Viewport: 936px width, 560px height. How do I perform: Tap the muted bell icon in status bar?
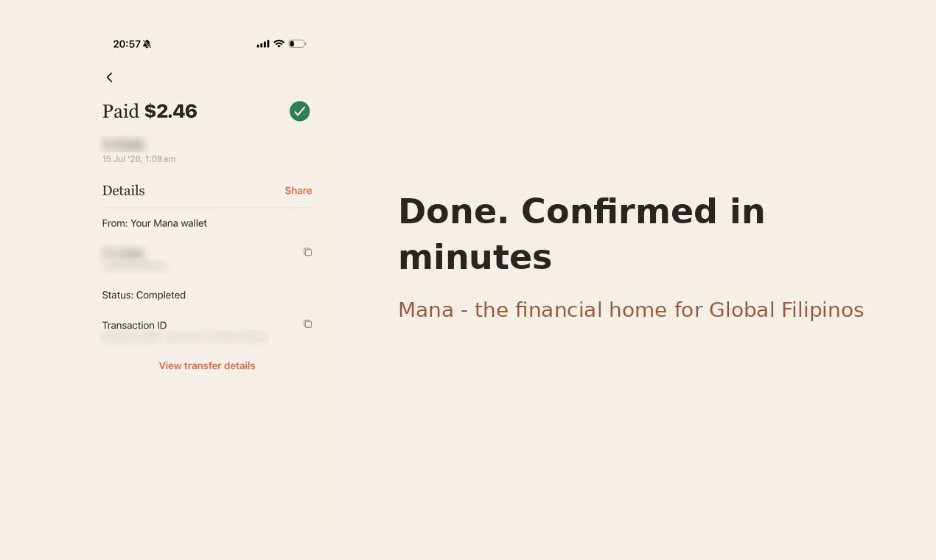click(147, 44)
